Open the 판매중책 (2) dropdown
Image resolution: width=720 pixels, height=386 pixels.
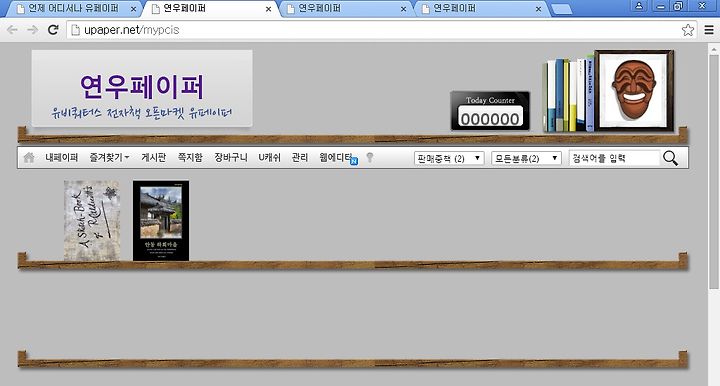pos(449,158)
